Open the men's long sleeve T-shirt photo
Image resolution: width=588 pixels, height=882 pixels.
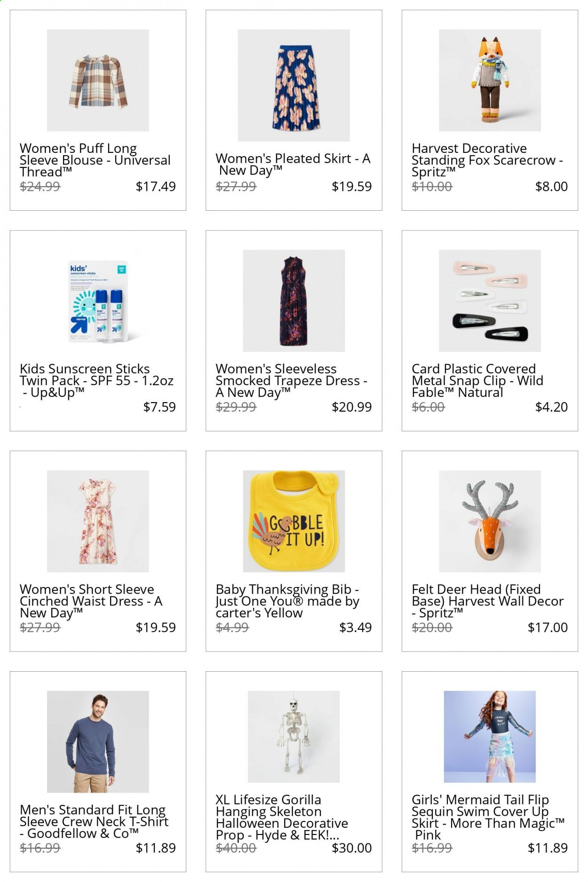point(98,742)
